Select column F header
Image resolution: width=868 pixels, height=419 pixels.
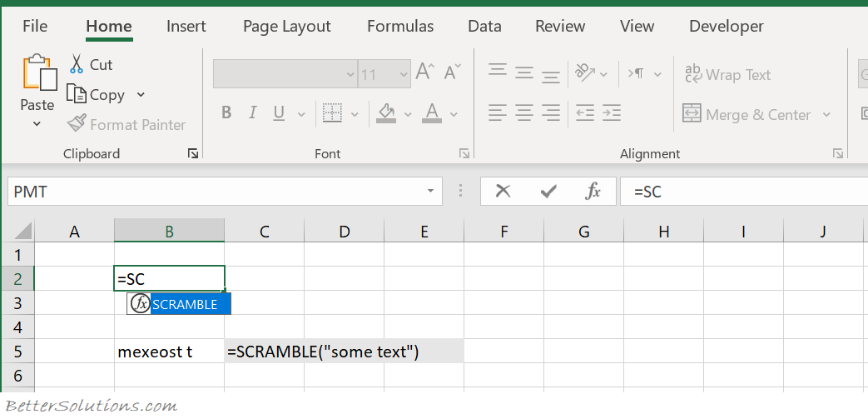click(503, 231)
